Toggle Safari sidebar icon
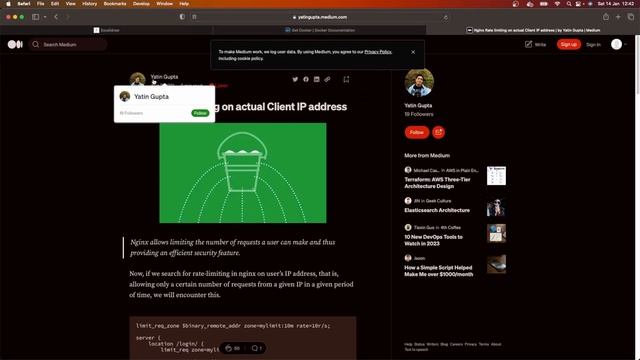Image resolution: width=640 pixels, height=360 pixels. (x=36, y=17)
